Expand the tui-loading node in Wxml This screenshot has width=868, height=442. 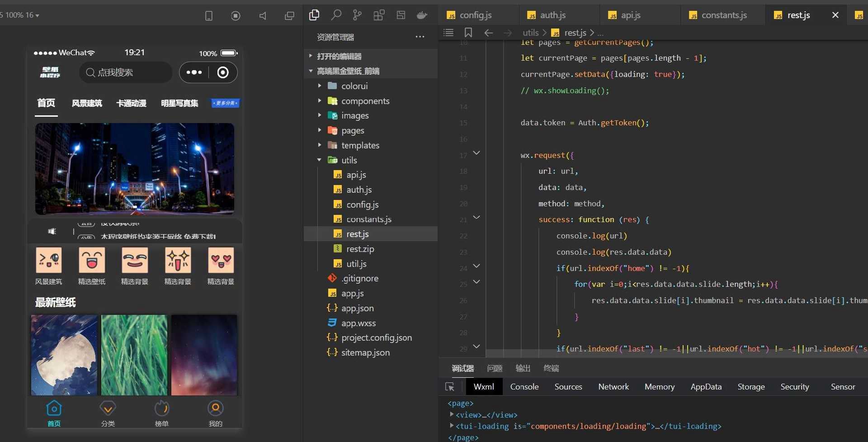click(x=452, y=426)
